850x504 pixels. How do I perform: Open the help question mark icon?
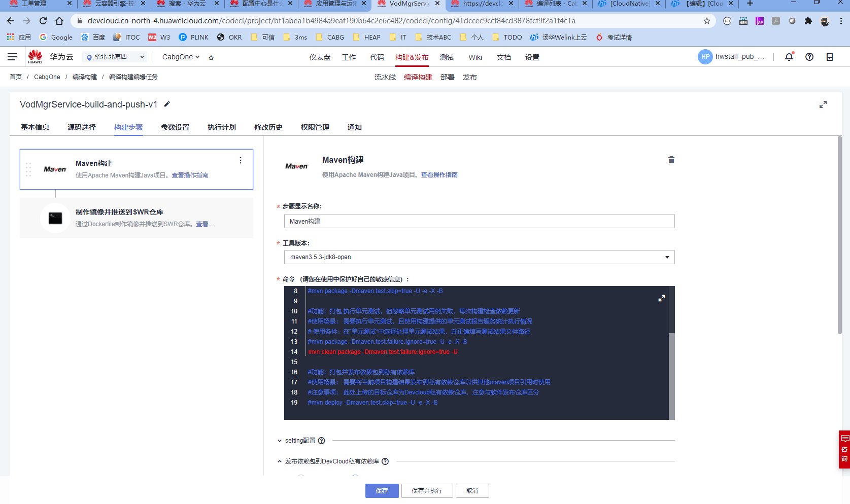click(x=809, y=57)
